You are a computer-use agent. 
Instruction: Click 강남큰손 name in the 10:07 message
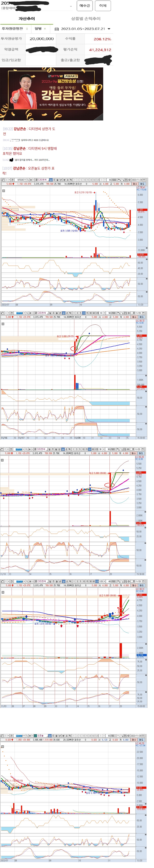pyautogui.click(x=19, y=168)
